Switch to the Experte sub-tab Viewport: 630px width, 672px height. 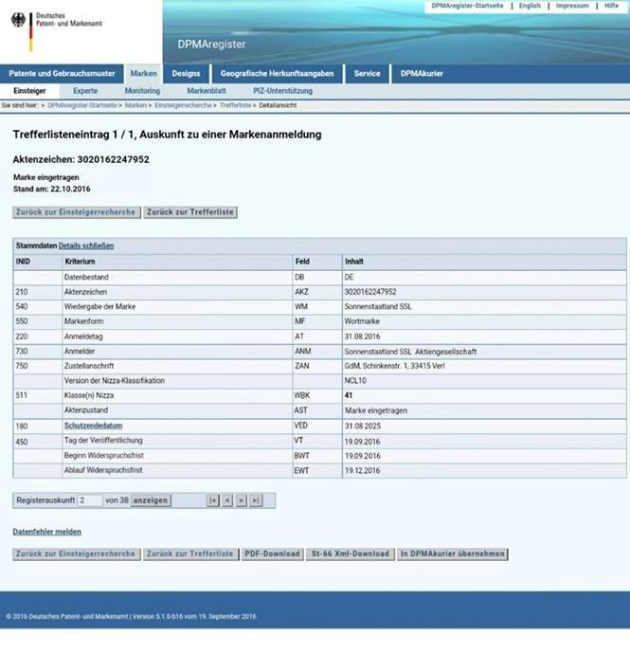85,91
